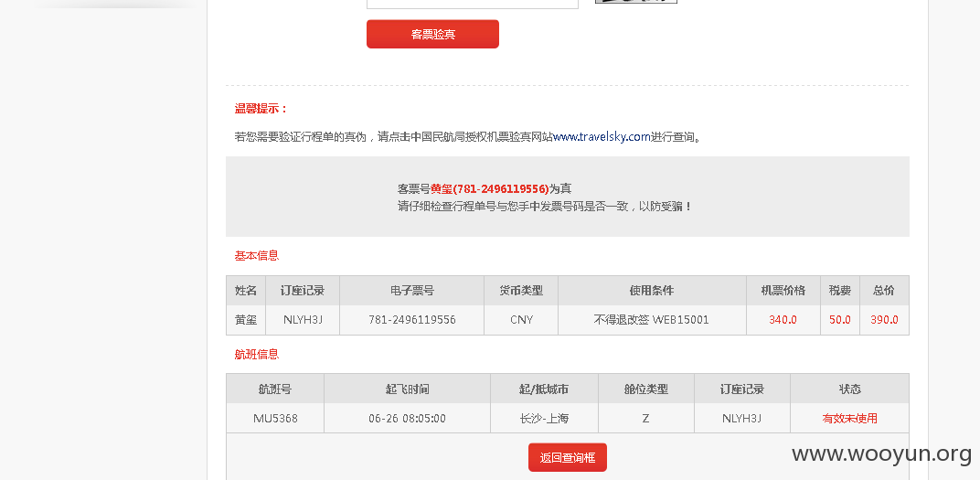
Task: Click the 起/抵城市 column header
Action: point(544,389)
